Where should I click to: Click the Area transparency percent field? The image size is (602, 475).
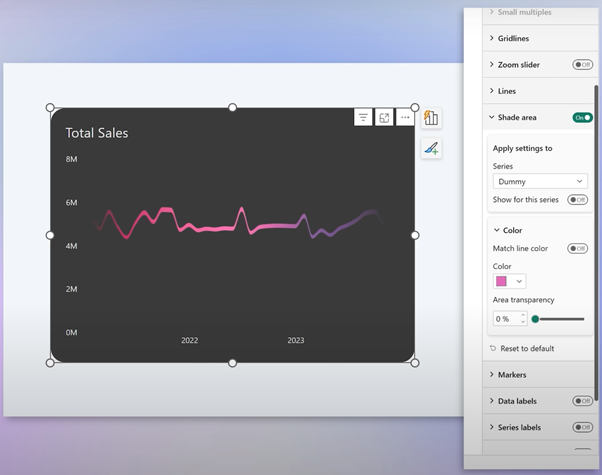[506, 319]
